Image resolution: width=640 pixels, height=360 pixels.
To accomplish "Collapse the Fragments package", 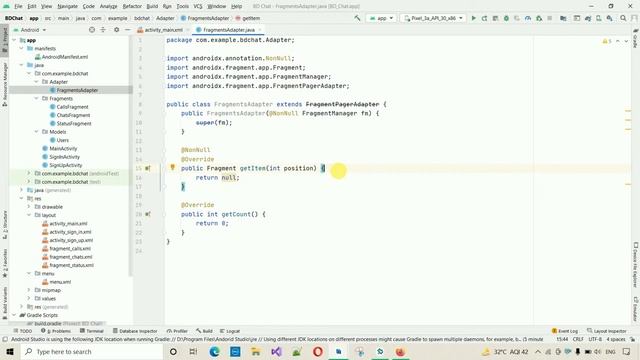I will [36, 98].
